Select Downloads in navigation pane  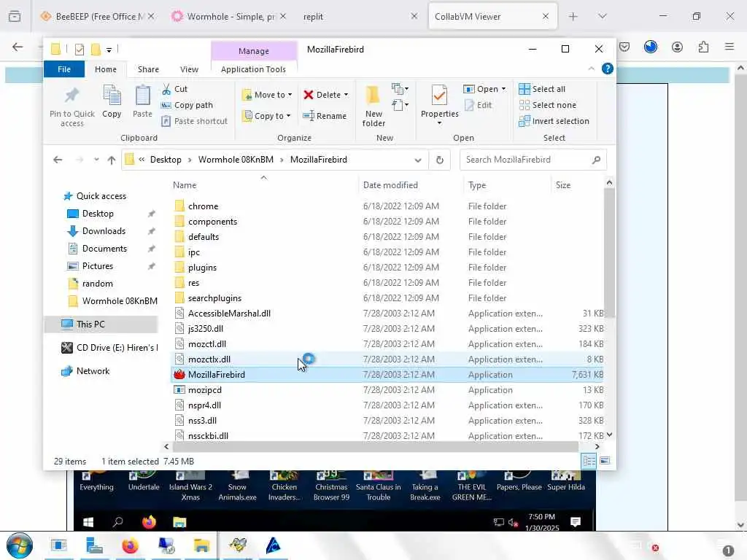pos(104,231)
